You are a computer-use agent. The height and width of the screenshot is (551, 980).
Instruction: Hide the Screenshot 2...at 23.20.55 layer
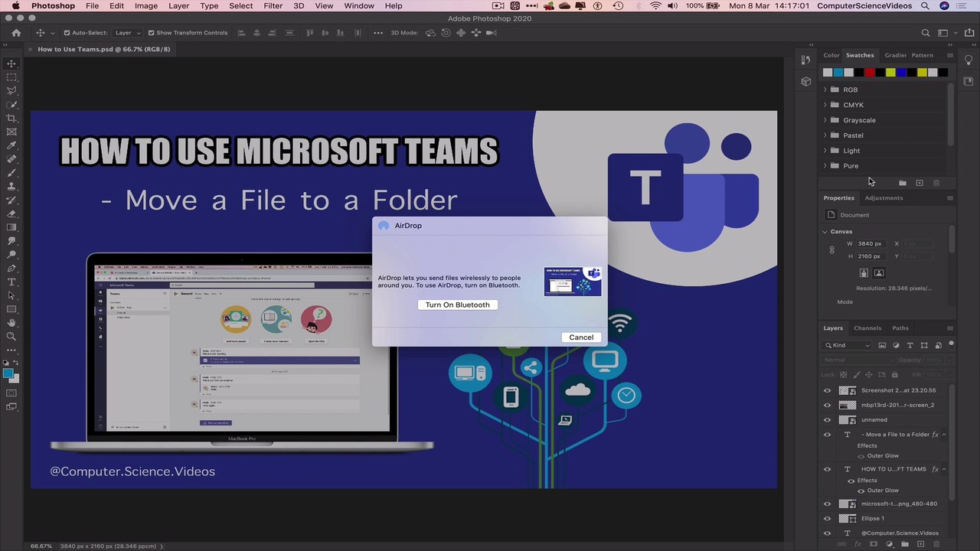click(x=827, y=390)
